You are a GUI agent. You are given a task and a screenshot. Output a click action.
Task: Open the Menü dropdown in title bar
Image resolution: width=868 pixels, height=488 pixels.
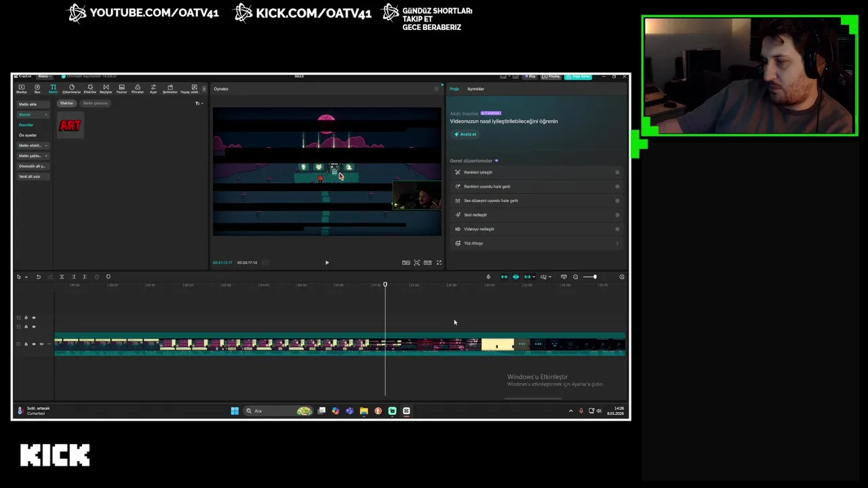[x=44, y=76]
